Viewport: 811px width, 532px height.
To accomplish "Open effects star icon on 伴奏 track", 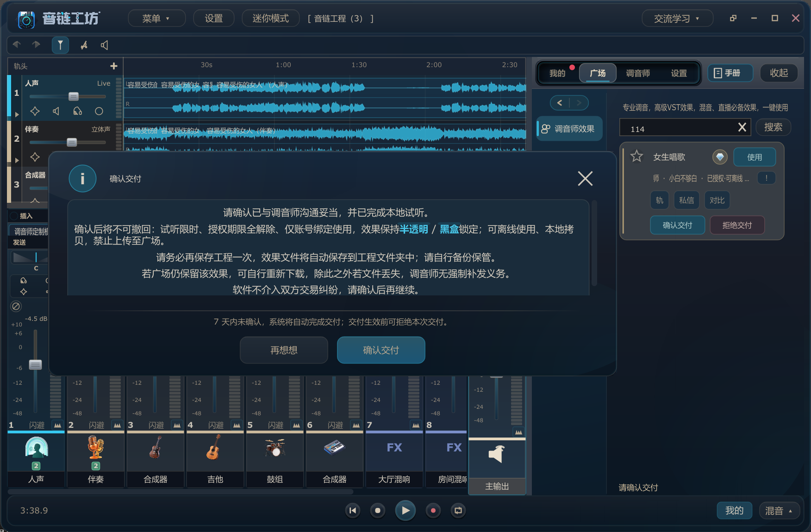I will pos(35,157).
